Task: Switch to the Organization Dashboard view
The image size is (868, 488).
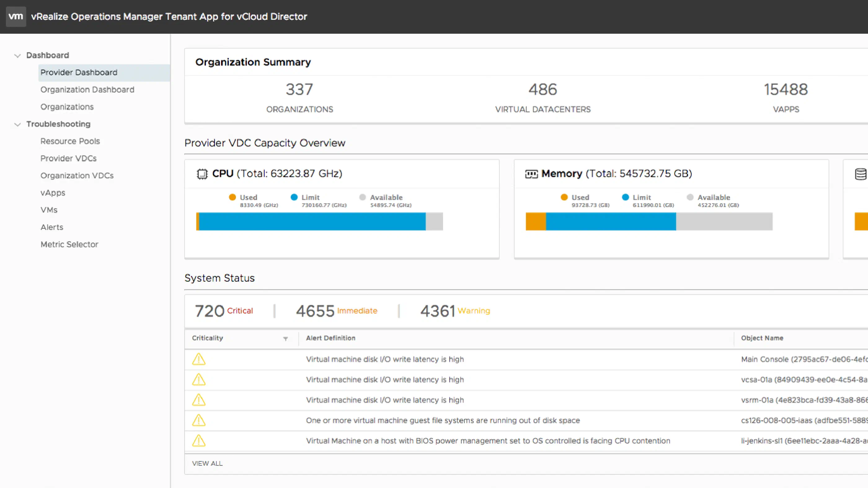Action: [x=87, y=90]
